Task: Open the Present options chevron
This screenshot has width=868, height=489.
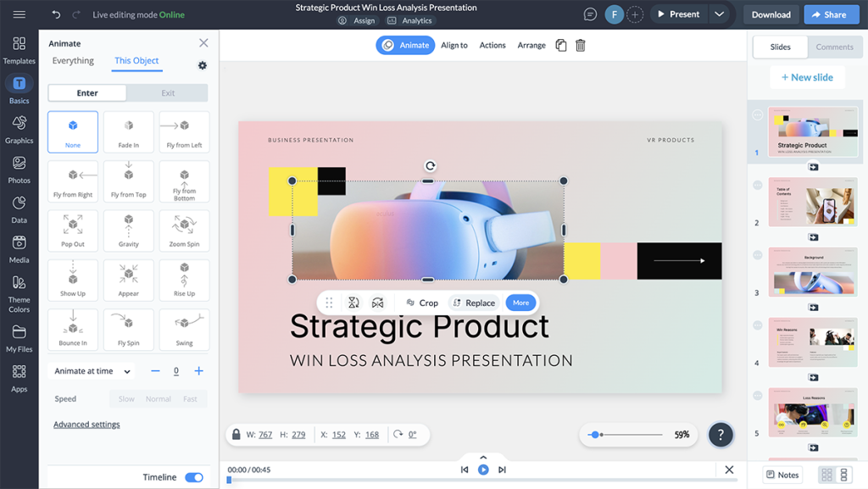Action: 720,14
